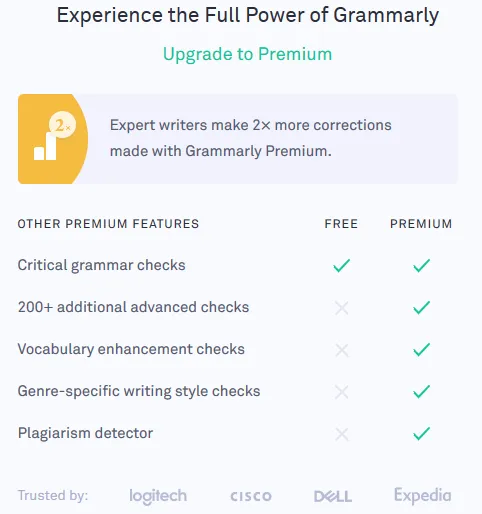Click Premium checkmark for Vocabulary enhancement checks
Screen dimensions: 482x514
[421, 349]
